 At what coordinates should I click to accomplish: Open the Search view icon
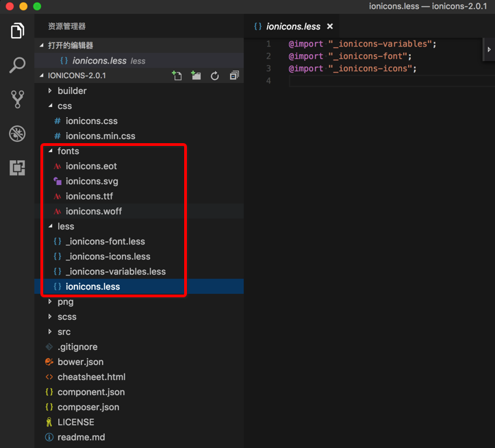(17, 66)
